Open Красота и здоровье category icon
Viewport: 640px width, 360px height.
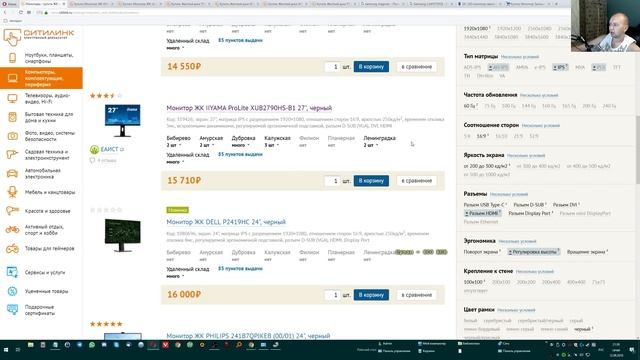13,211
